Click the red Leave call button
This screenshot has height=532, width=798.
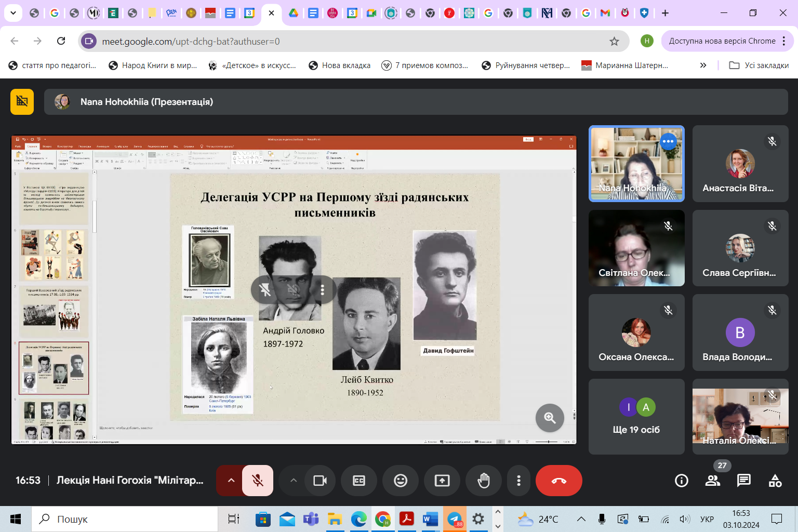[x=558, y=481]
